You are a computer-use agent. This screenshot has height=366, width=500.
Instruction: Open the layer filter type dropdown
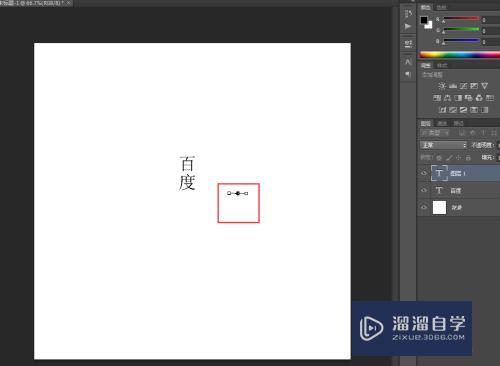(x=435, y=133)
